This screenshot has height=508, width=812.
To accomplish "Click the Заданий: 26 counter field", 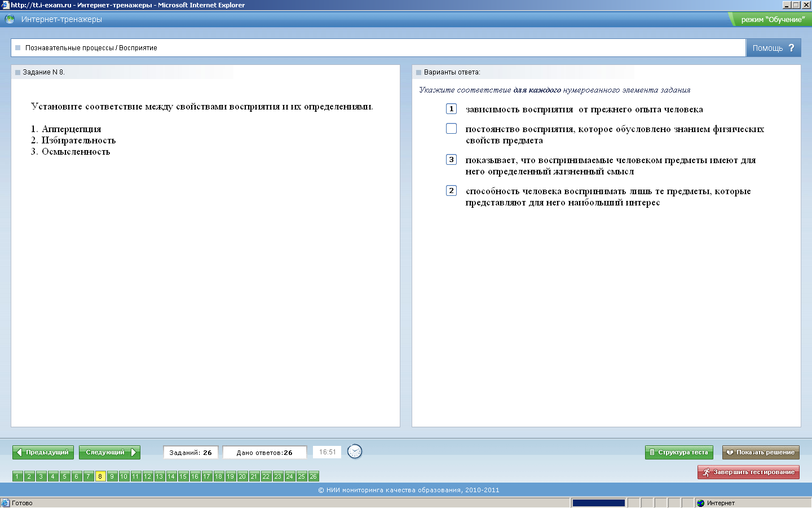I will click(x=191, y=452).
